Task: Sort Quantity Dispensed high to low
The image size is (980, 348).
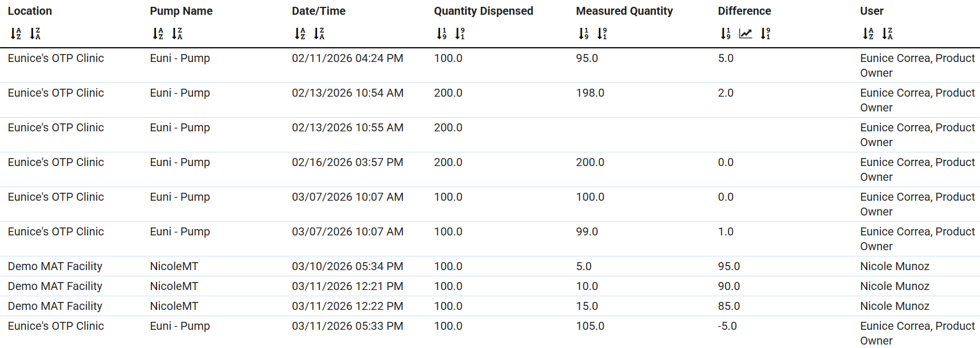Action: pos(460,34)
